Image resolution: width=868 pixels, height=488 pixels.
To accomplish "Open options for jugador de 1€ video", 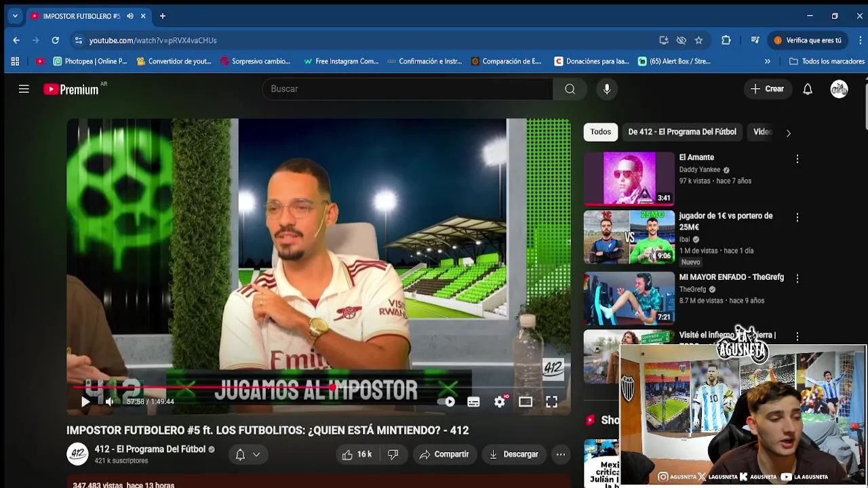I will 797,218.
